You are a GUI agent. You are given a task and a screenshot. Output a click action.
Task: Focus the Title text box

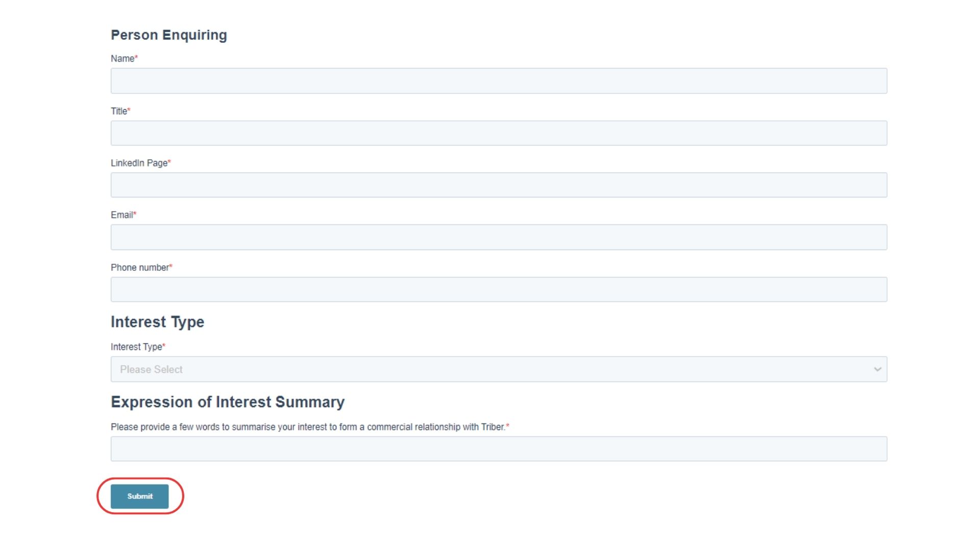coord(499,133)
